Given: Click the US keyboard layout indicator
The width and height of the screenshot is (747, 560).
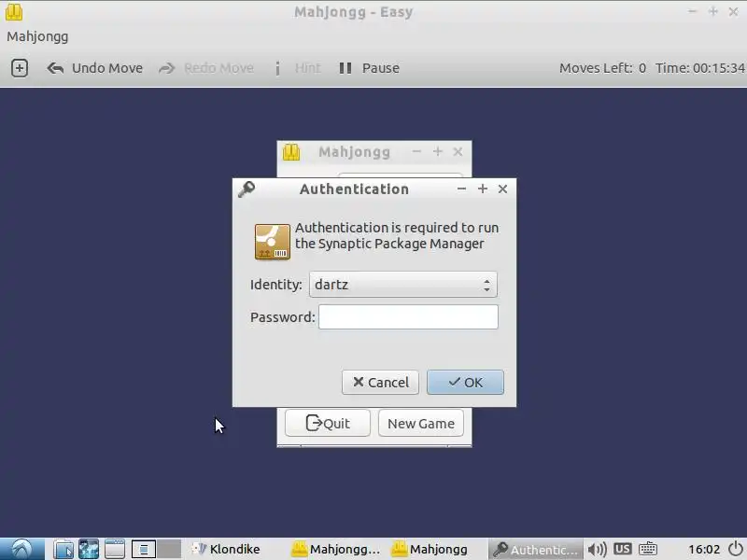Looking at the screenshot, I should click(x=622, y=549).
